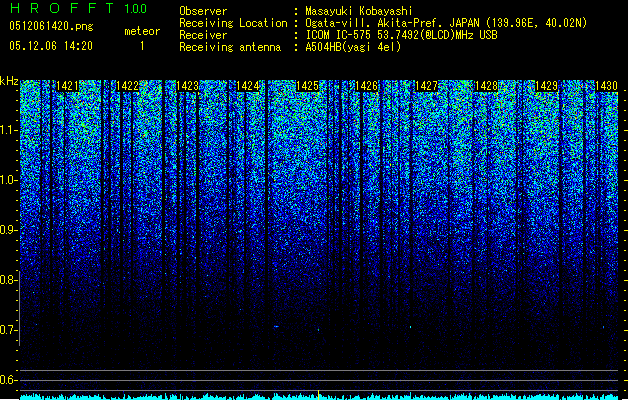Click the receiver text ICOM IC-575 53.7492(@LCD)MHz USB

(401, 35)
